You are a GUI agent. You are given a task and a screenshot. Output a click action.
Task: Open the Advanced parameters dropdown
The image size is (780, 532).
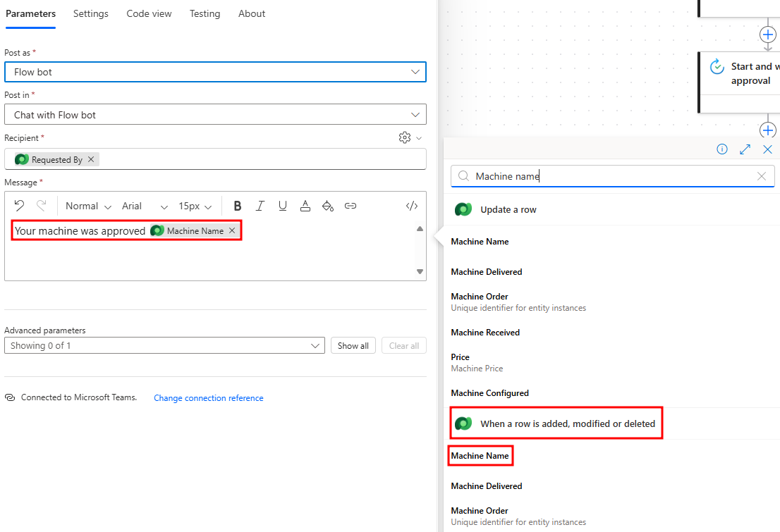tap(164, 345)
